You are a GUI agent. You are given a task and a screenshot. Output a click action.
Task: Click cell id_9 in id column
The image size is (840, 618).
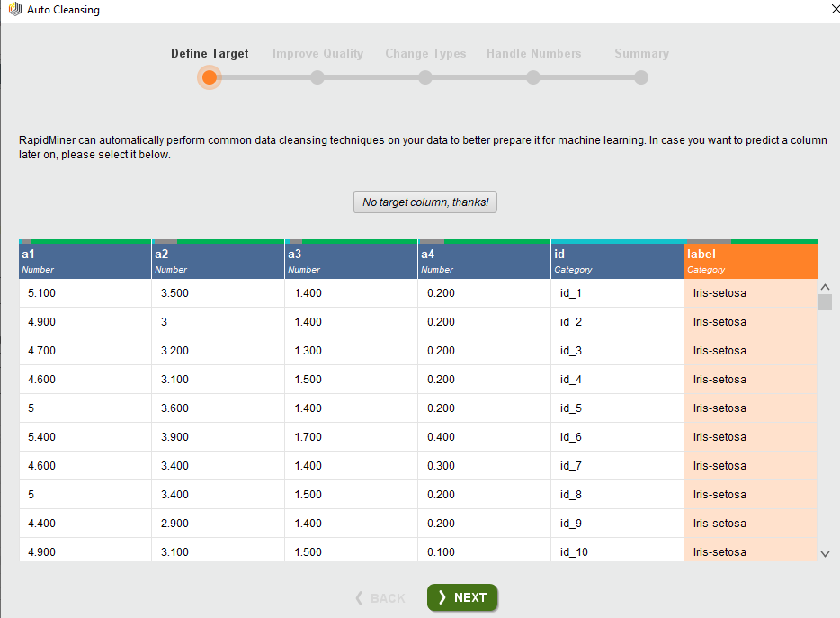(617, 524)
